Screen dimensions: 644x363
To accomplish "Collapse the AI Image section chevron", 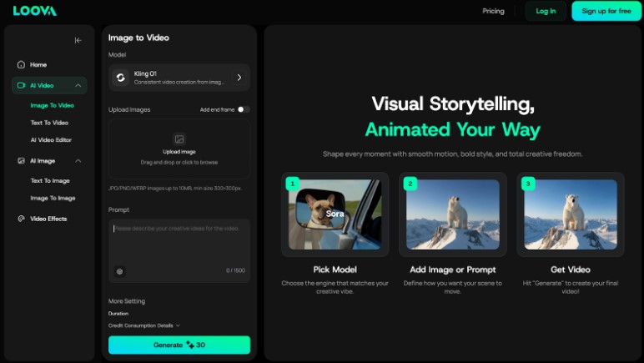I will (78, 160).
